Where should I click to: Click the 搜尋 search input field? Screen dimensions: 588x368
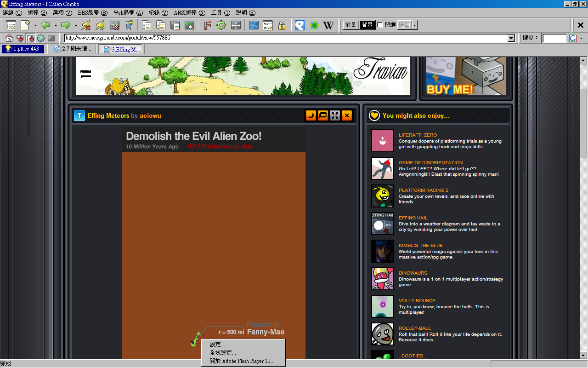tap(554, 38)
